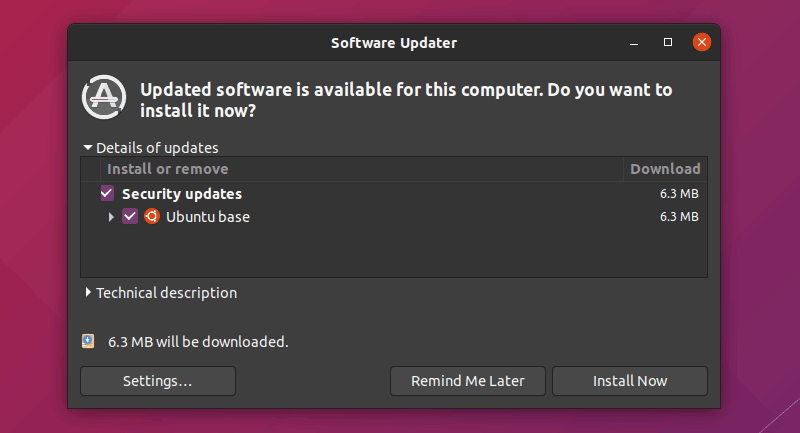Expand the Technical description section
Image resolution: width=800 pixels, height=433 pixels.
tap(88, 293)
